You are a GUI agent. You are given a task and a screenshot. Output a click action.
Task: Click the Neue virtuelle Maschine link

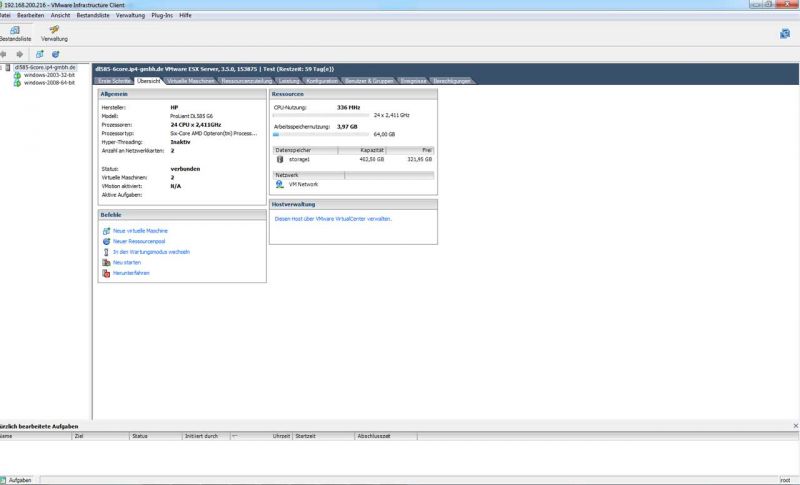[140, 231]
